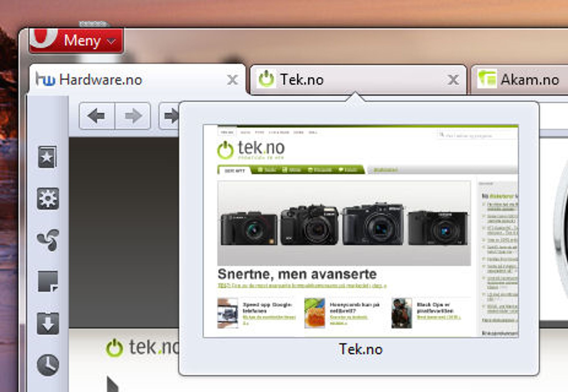Close the Tek.no tab

coord(453,80)
